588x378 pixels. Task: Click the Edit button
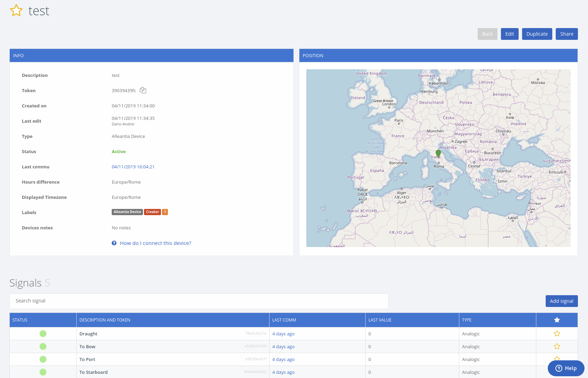coord(510,34)
